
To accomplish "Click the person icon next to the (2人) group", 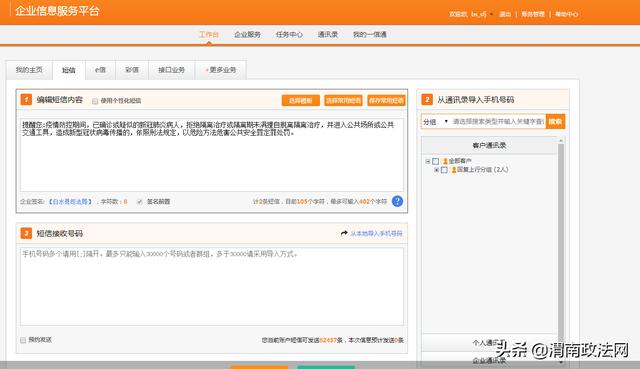I will pos(453,170).
